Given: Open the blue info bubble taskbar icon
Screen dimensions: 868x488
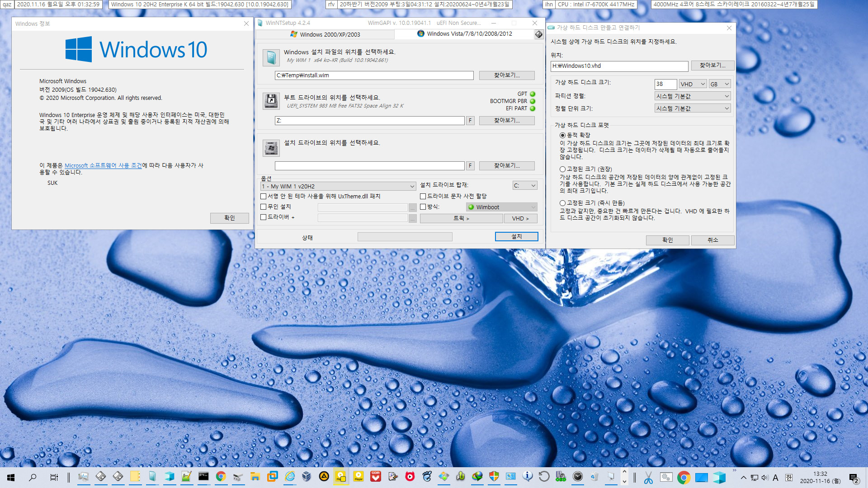Looking at the screenshot, I should point(527,476).
